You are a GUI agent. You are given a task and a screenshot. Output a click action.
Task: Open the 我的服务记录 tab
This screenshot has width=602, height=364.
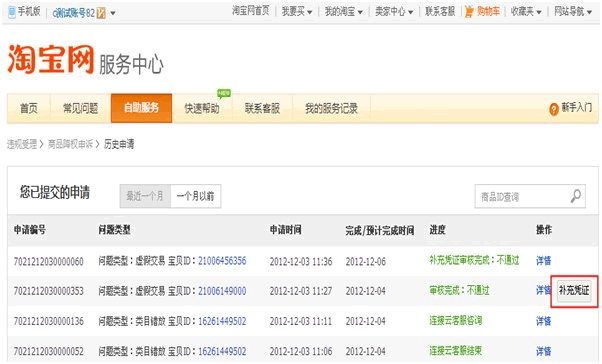point(331,108)
